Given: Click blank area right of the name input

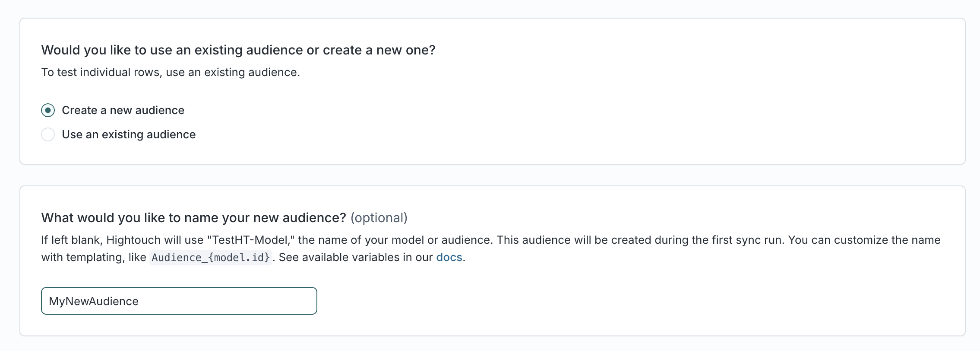Looking at the screenshot, I should (604, 301).
